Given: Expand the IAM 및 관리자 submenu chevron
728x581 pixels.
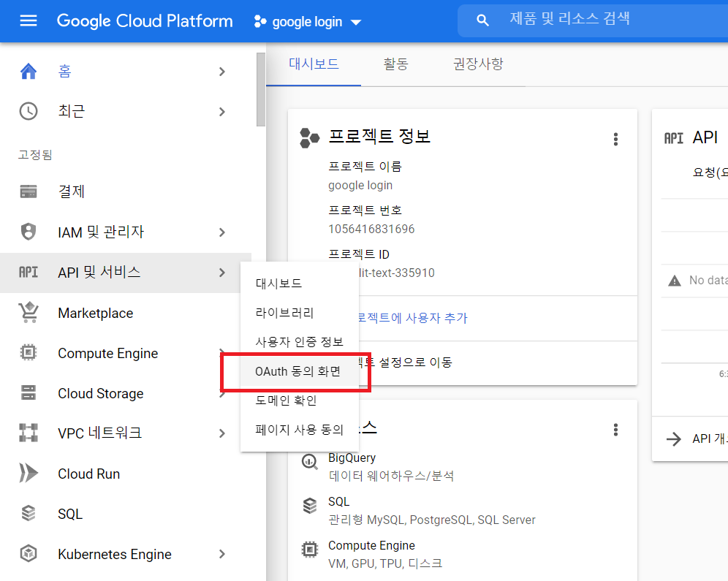Looking at the screenshot, I should click(x=222, y=232).
